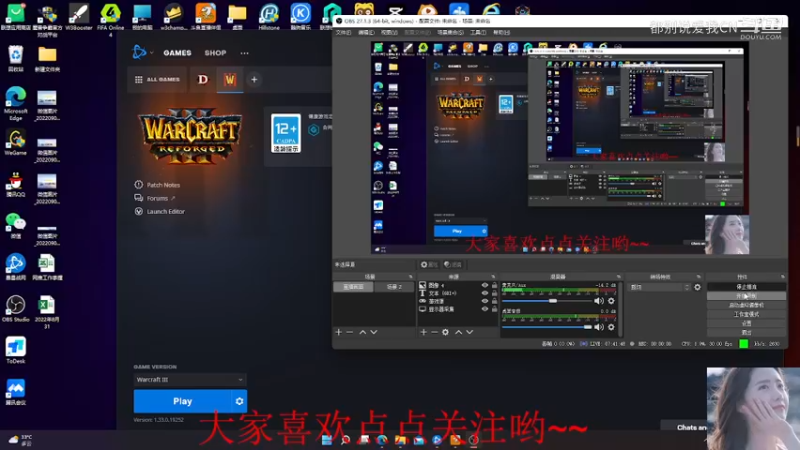Open the SHOP section in Battle.net
800x450 pixels.
point(215,53)
